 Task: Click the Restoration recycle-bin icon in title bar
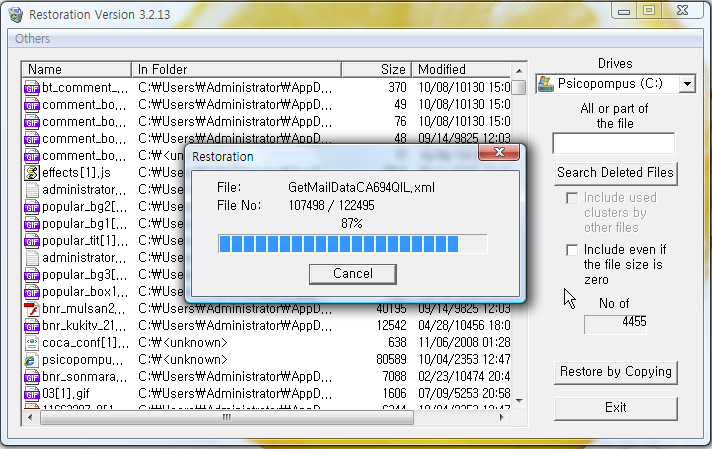tap(16, 15)
